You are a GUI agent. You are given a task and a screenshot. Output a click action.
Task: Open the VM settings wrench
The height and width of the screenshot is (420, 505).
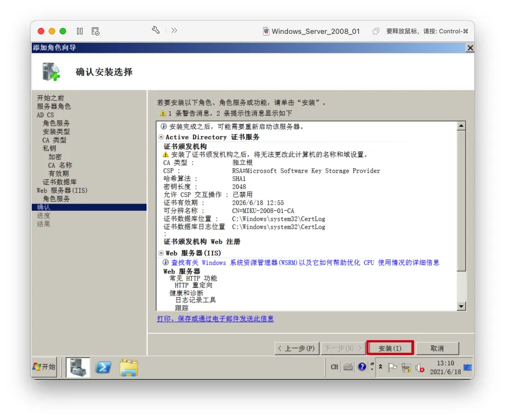point(156,30)
